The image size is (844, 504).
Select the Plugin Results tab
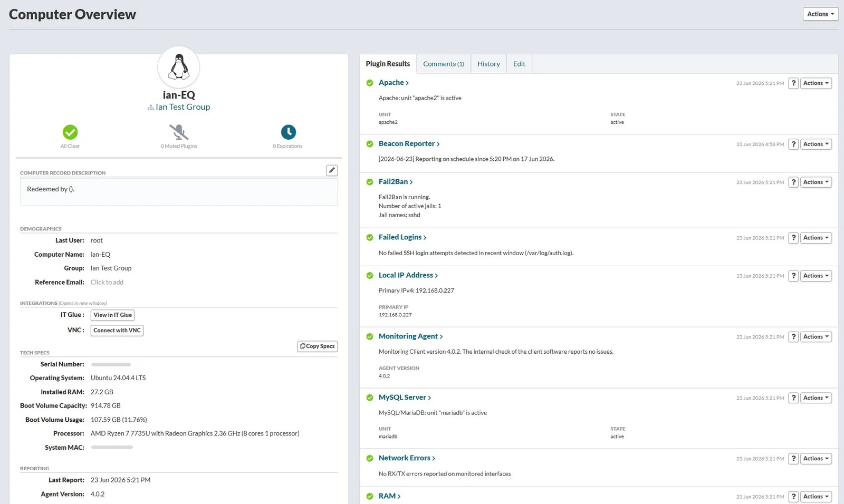[388, 64]
